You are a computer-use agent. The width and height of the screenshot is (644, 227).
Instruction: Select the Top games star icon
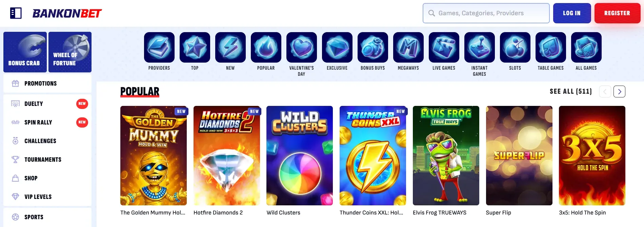pos(195,47)
